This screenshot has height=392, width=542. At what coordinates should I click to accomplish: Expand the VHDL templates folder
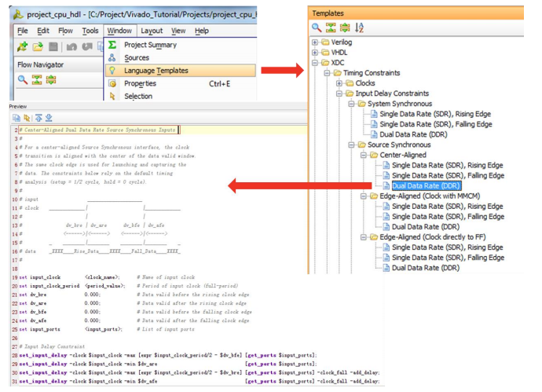pyautogui.click(x=315, y=53)
